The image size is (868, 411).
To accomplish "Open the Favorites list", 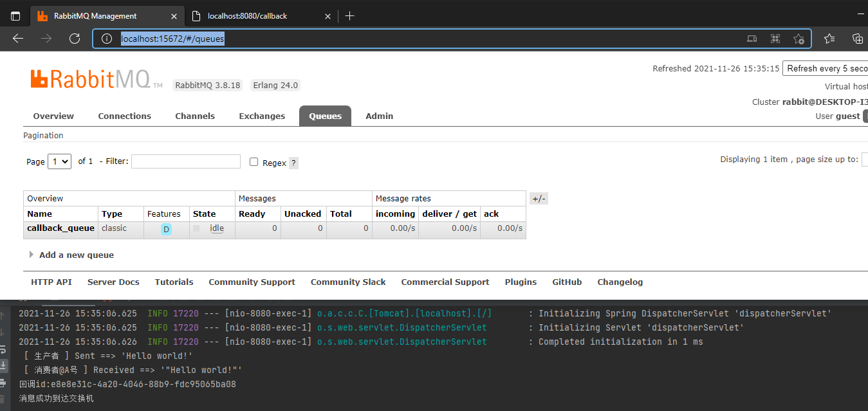I will 829,39.
